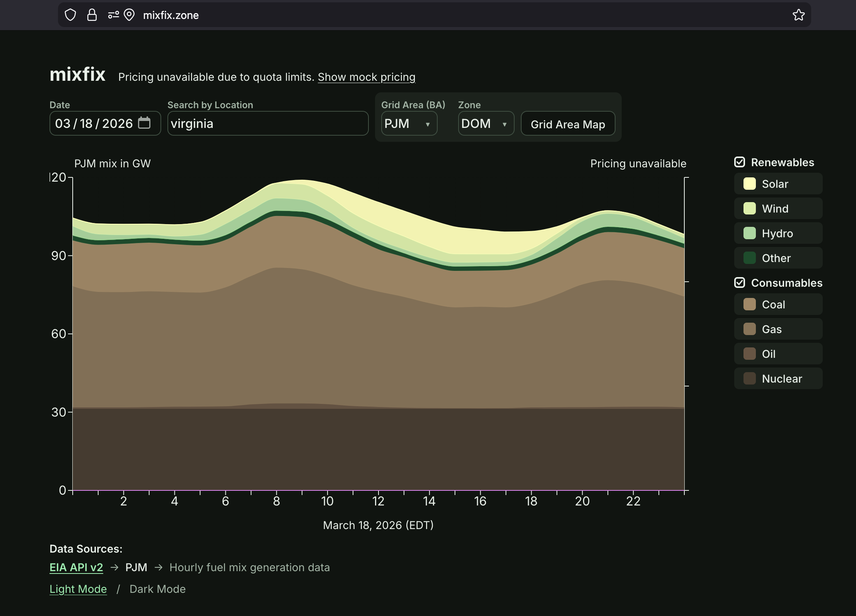Open the Zone DOM dropdown
856x616 pixels.
pyautogui.click(x=486, y=124)
